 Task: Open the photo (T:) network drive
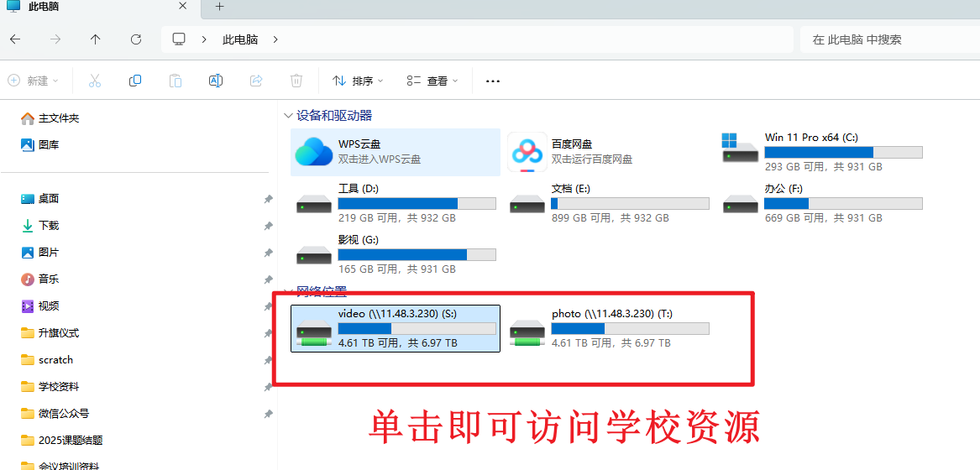click(609, 328)
